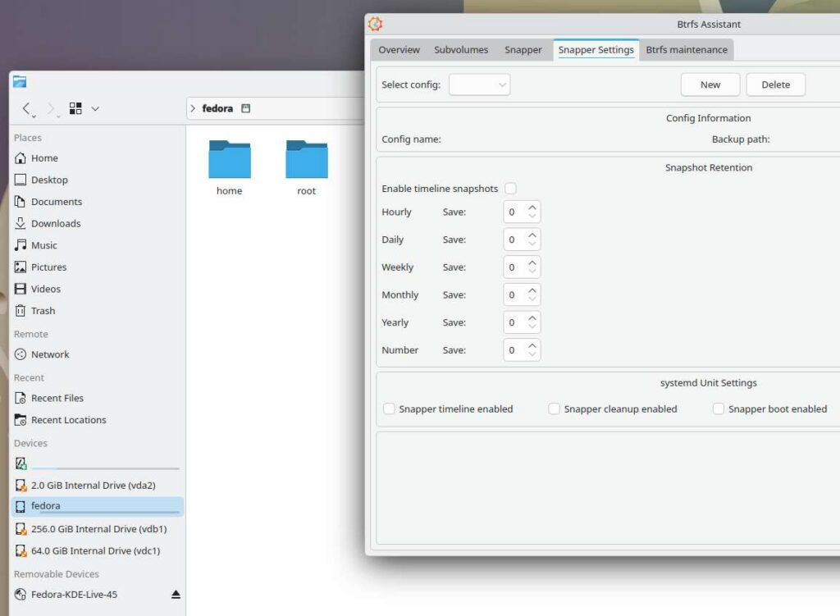Expand the breadcrumb chevron before fedora
840x616 pixels.
(x=193, y=108)
